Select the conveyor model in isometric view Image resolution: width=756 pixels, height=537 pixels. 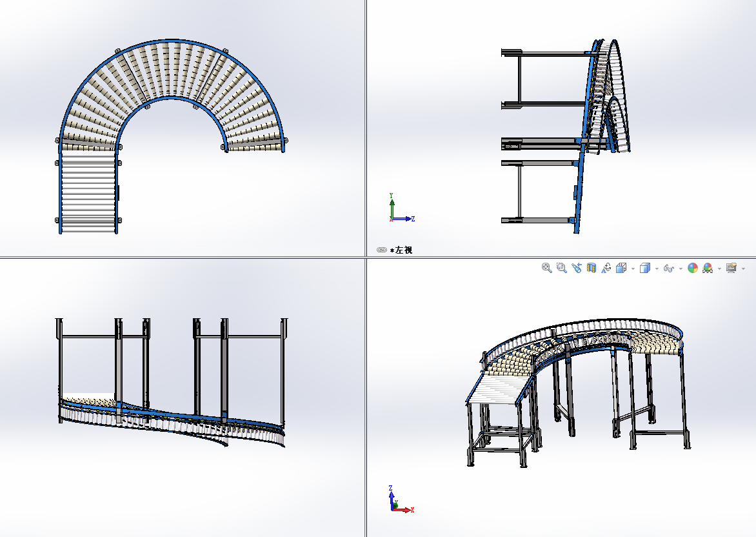point(579,392)
